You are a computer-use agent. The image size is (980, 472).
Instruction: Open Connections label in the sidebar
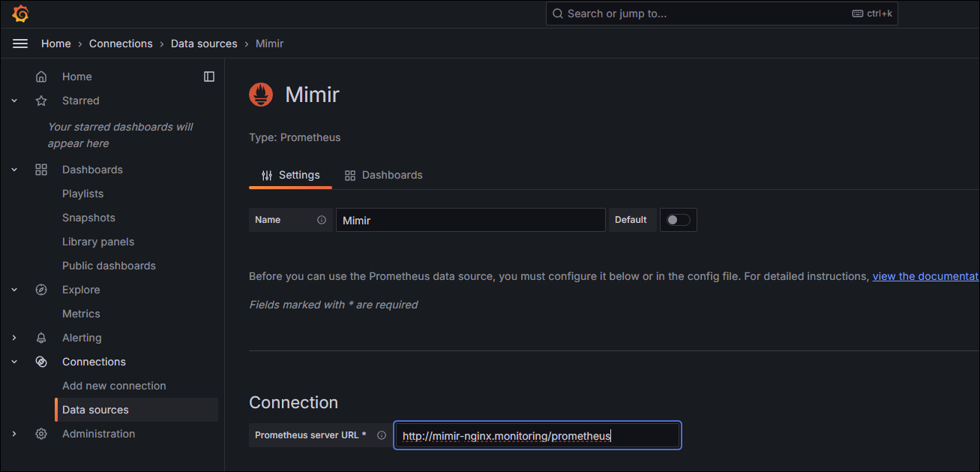94,362
